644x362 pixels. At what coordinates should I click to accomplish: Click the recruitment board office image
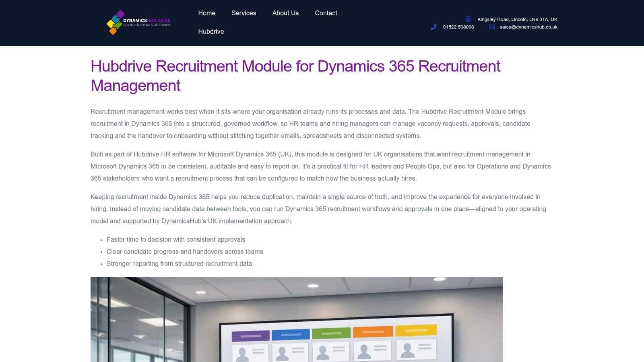(297, 319)
